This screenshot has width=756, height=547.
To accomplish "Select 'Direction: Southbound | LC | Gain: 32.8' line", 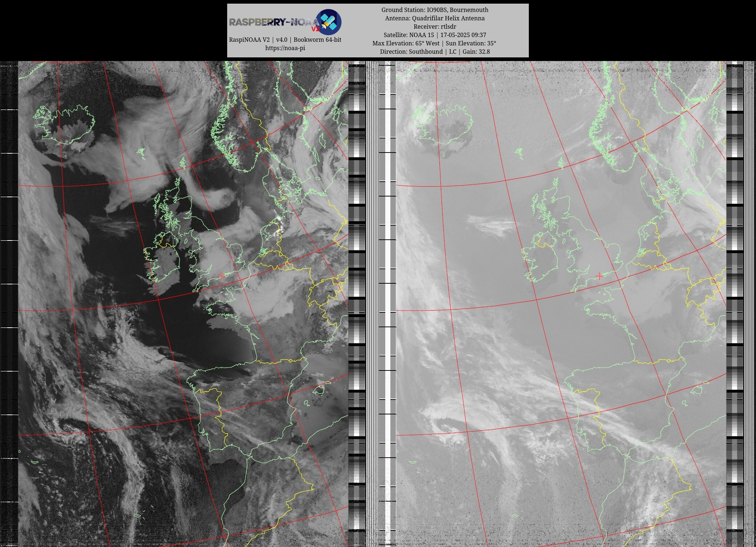I will click(x=435, y=52).
